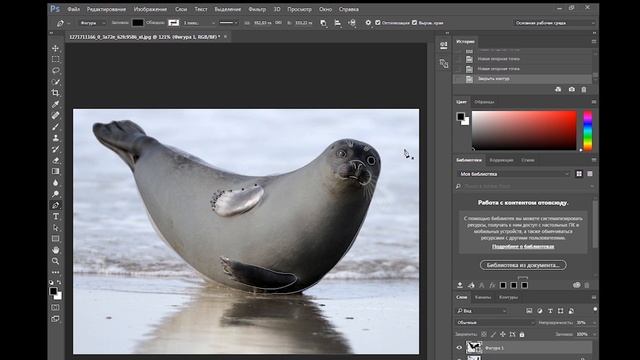Viewport: 640px width, 360px height.
Task: Select the Zoom tool
Action: pos(56,261)
